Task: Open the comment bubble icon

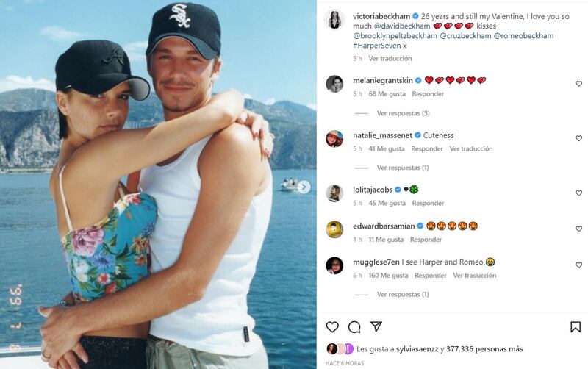Action: (354, 327)
